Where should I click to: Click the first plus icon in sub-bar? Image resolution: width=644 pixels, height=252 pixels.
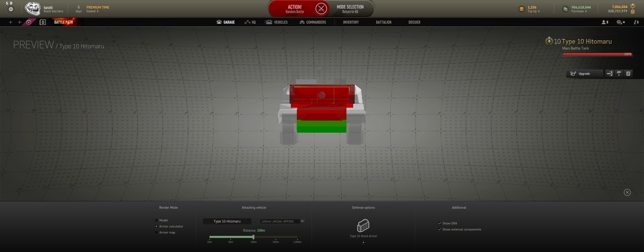click(11, 23)
